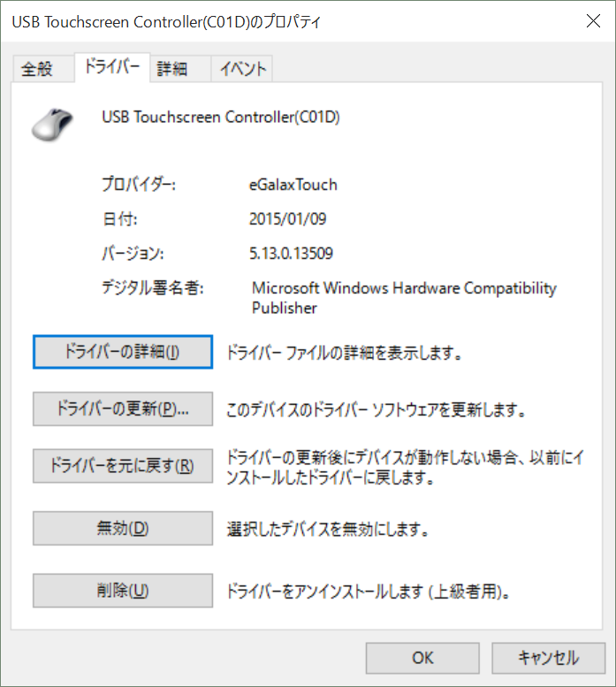The height and width of the screenshot is (687, 616).
Task: Click description ドライバーをアンインストールします (上級者用)。
Action: coord(369,592)
